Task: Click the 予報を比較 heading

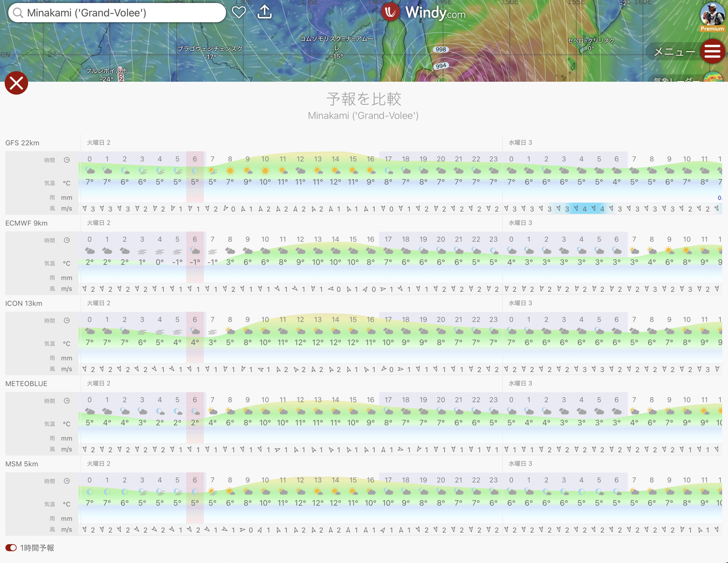Action: point(363,99)
